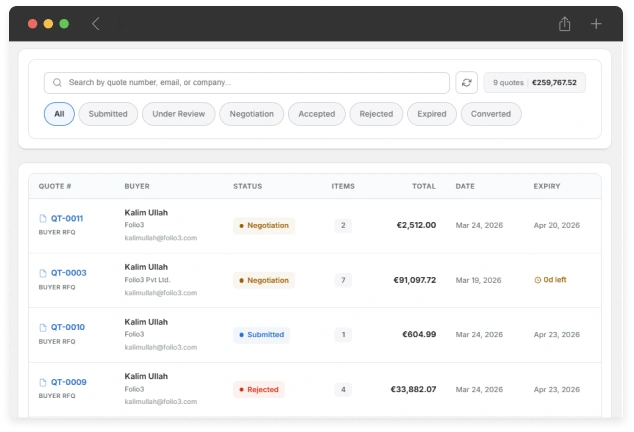Click the 9 quotes summary count
The height and width of the screenshot is (432, 634).
(508, 83)
